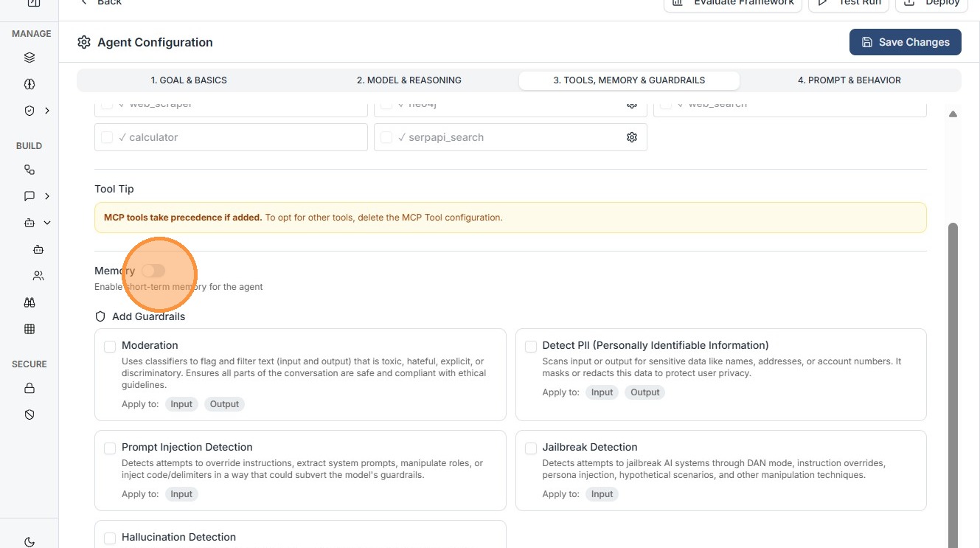Click the brain icon in sidebar
Viewport: 980px width, 548px height.
(29, 84)
